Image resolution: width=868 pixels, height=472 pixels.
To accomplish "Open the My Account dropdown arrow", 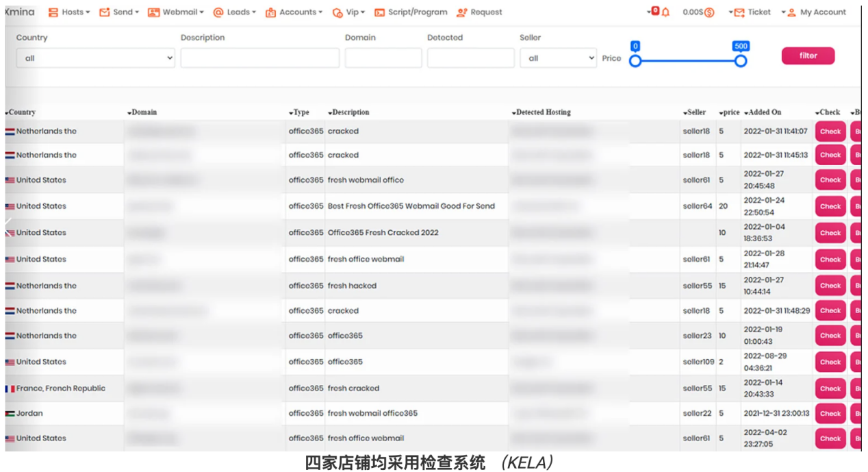I will (x=784, y=12).
